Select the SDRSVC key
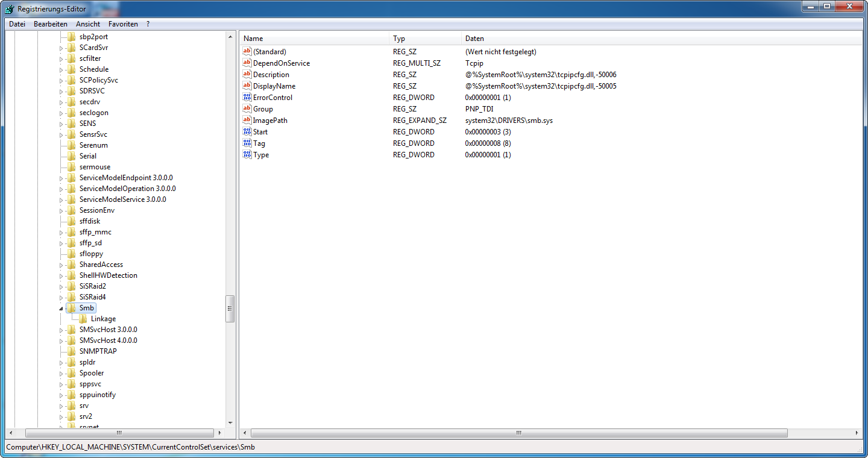Screen dimensions: 868x458 [x=92, y=91]
